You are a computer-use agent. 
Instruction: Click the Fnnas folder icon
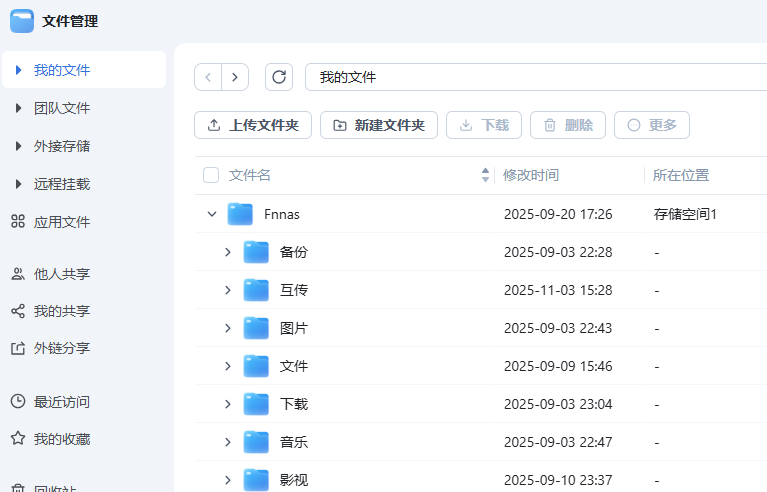tap(240, 214)
